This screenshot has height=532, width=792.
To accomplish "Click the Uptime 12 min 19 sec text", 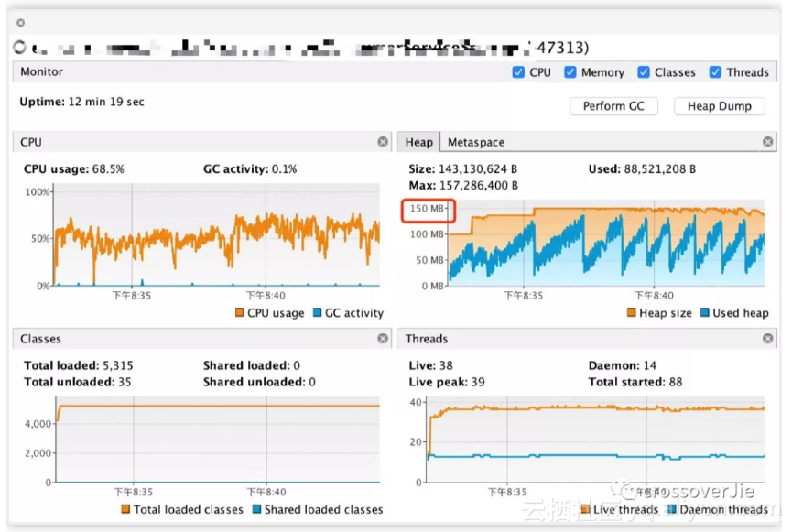I will click(x=81, y=102).
